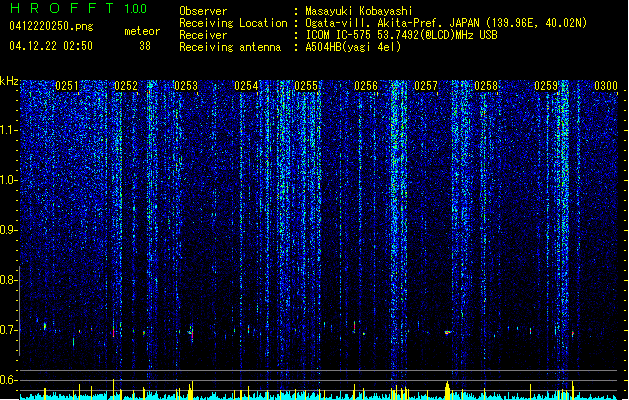
Task: Click the 0252 time marker
Action: click(x=126, y=85)
